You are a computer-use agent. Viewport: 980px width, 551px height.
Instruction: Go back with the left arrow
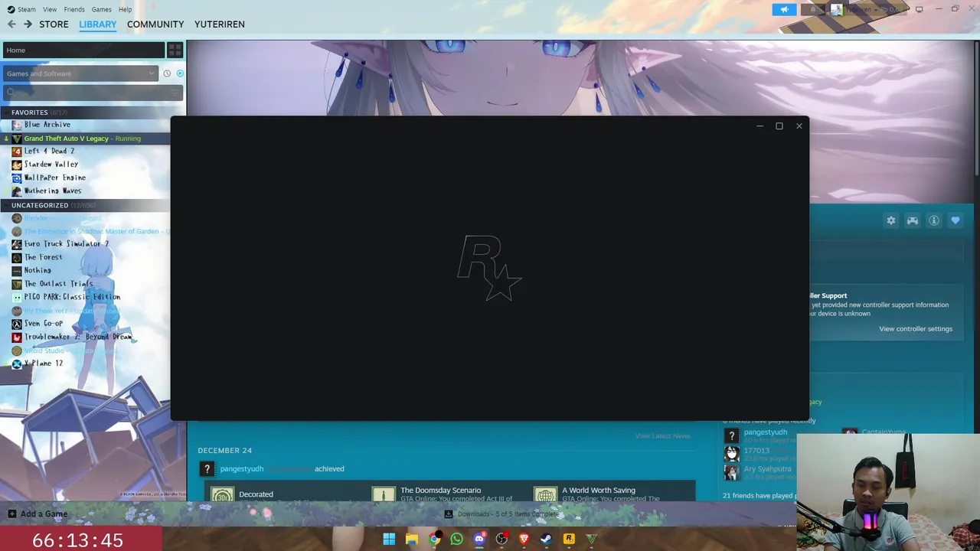[11, 24]
